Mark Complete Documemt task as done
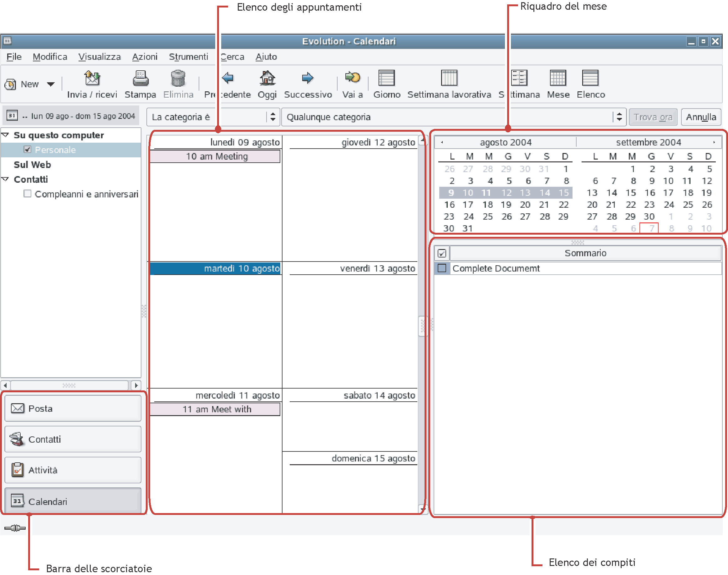728x575 pixels. pos(441,268)
